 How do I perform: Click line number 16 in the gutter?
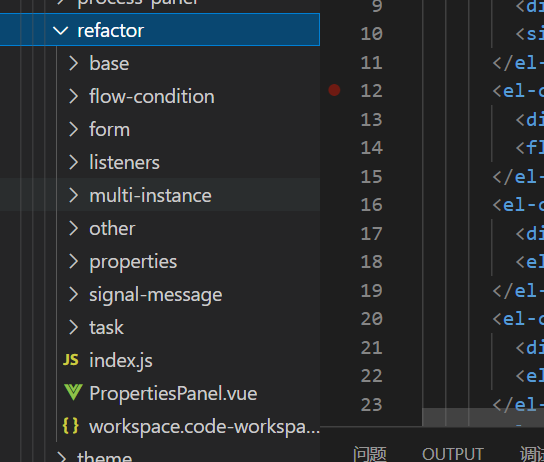[x=371, y=205]
